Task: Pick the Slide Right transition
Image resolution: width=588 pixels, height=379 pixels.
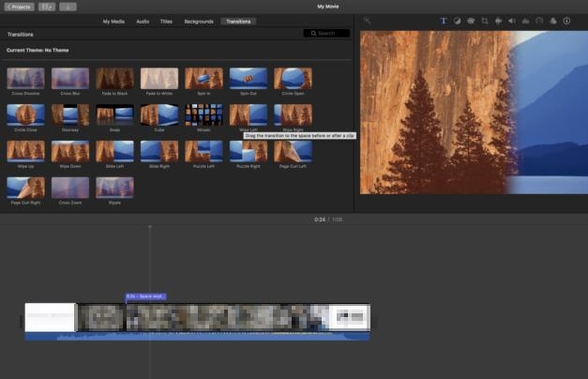Action: pyautogui.click(x=159, y=151)
